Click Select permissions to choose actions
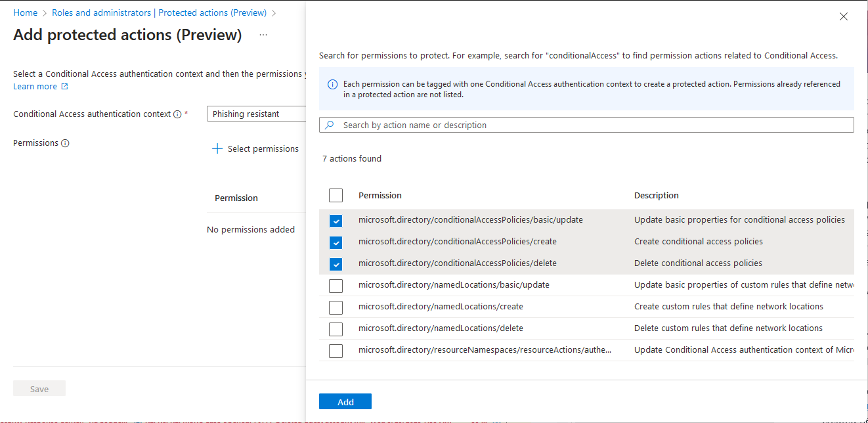This screenshot has height=423, width=868. pyautogui.click(x=262, y=148)
